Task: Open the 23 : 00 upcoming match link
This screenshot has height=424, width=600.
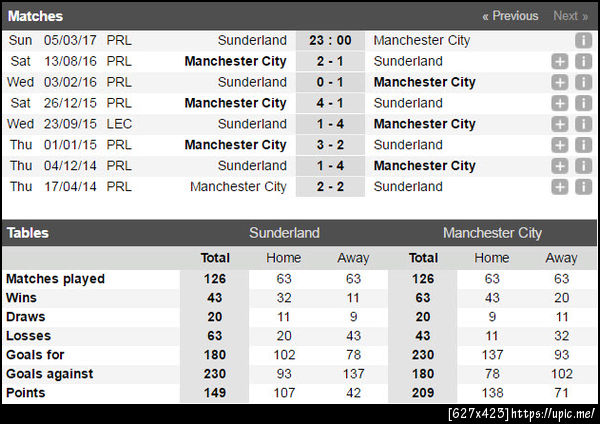Action: coord(330,41)
